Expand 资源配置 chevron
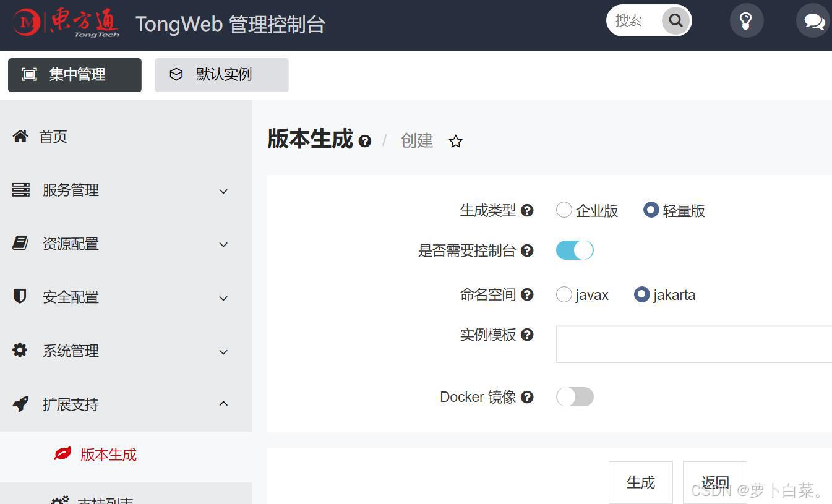Viewport: 832px width, 504px height. (x=223, y=244)
